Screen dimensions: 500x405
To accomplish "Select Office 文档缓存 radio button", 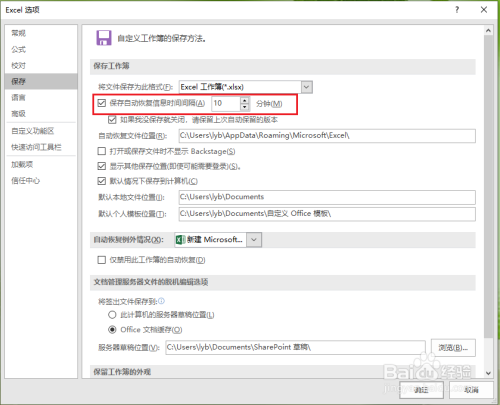I will point(112,330).
